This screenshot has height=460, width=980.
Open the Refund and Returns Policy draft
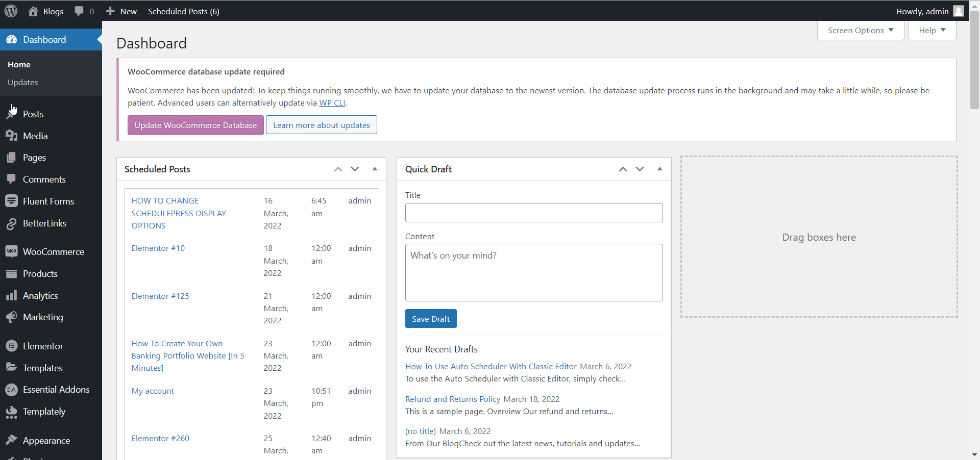click(x=453, y=399)
